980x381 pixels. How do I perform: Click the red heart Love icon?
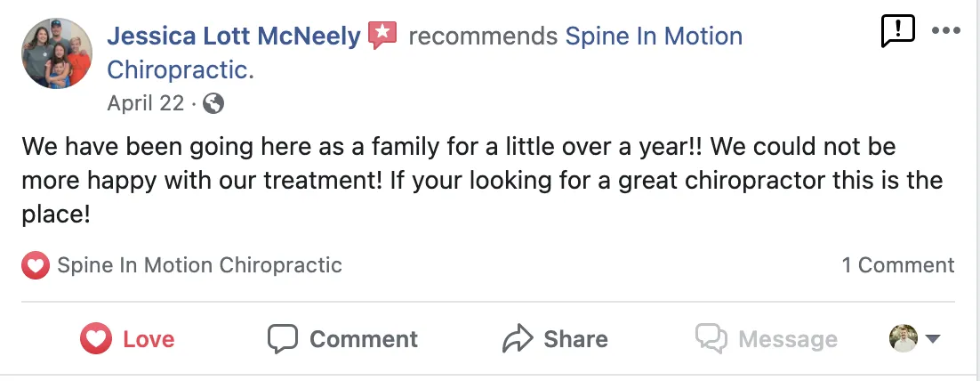click(96, 339)
